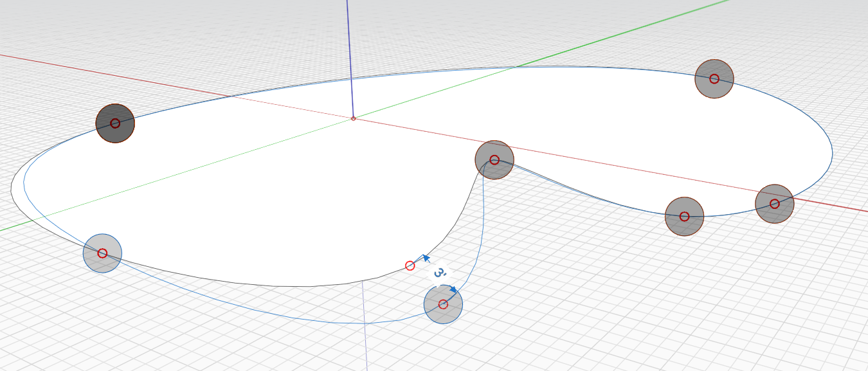Click the origin point where axes meet
The image size is (868, 371).
tap(353, 118)
